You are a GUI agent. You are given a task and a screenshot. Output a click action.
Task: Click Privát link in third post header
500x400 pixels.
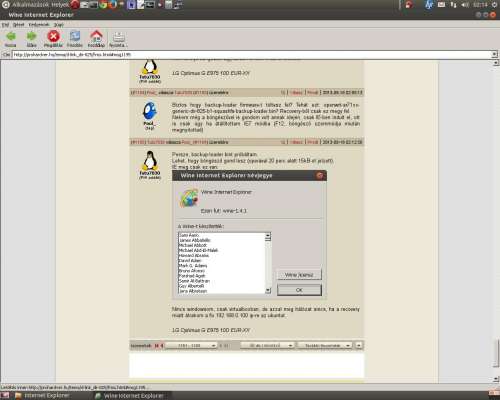[x=313, y=142]
